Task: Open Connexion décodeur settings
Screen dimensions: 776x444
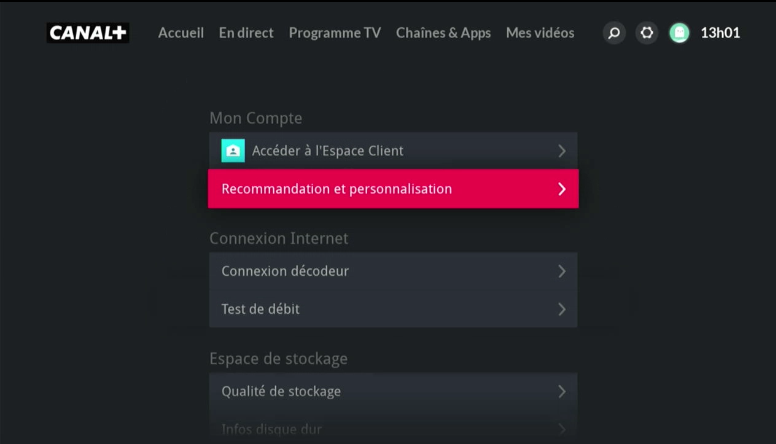Action: pos(393,271)
